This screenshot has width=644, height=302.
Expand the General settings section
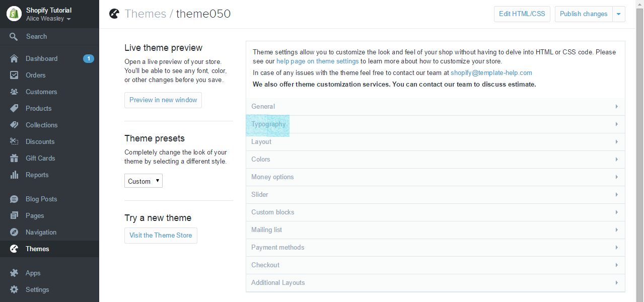click(x=436, y=107)
